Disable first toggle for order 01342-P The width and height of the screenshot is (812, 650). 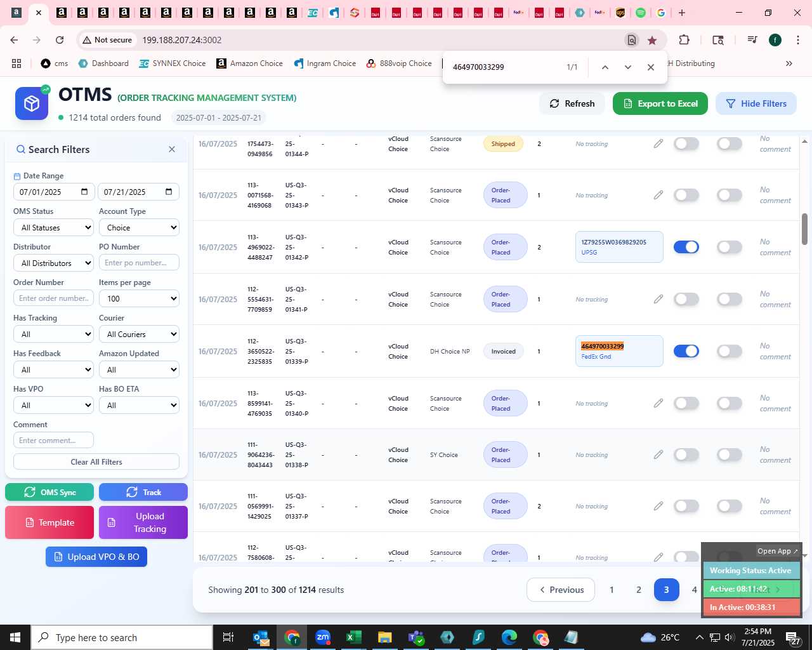[x=686, y=247]
